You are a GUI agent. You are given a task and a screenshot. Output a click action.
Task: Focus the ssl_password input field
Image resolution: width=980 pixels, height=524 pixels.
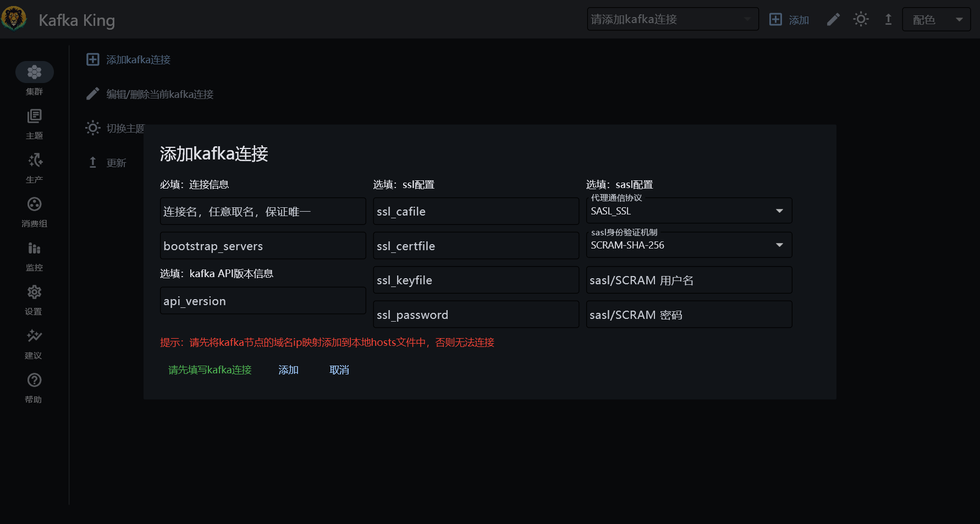[x=476, y=315]
